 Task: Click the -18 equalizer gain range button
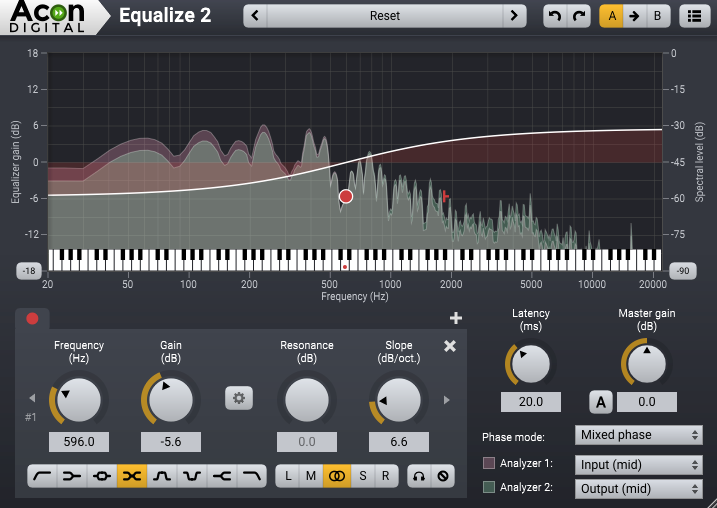pyautogui.click(x=29, y=271)
